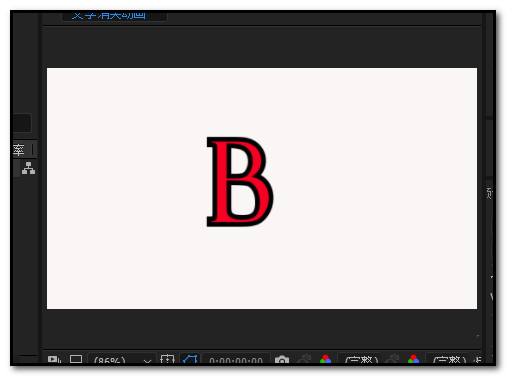Open grid and guide options icon
The width and height of the screenshot is (507, 377).
click(167, 359)
